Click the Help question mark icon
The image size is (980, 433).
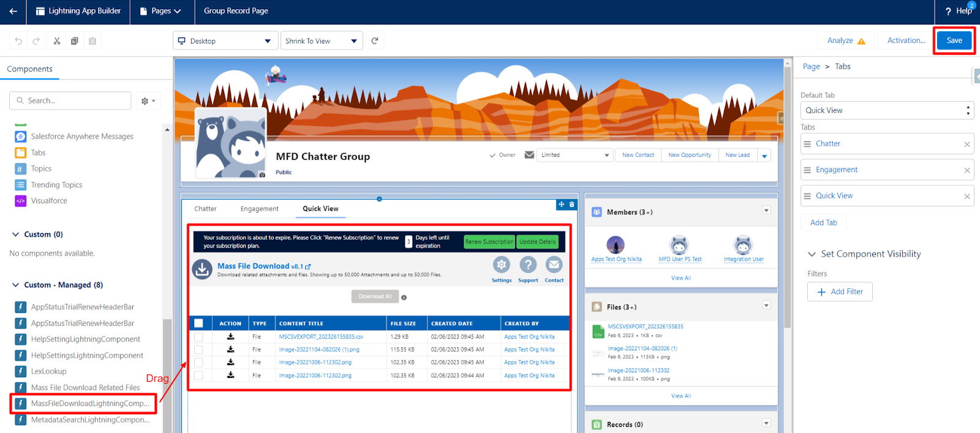[x=948, y=11]
